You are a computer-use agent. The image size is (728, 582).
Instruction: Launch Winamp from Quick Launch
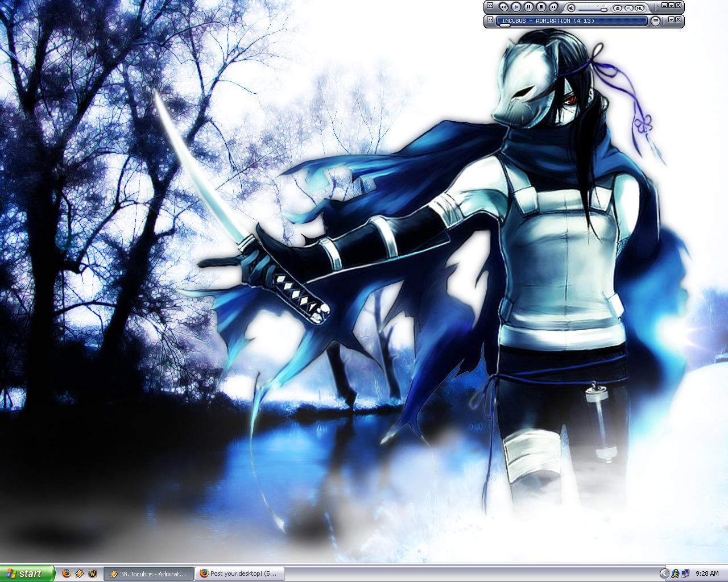pos(80,573)
